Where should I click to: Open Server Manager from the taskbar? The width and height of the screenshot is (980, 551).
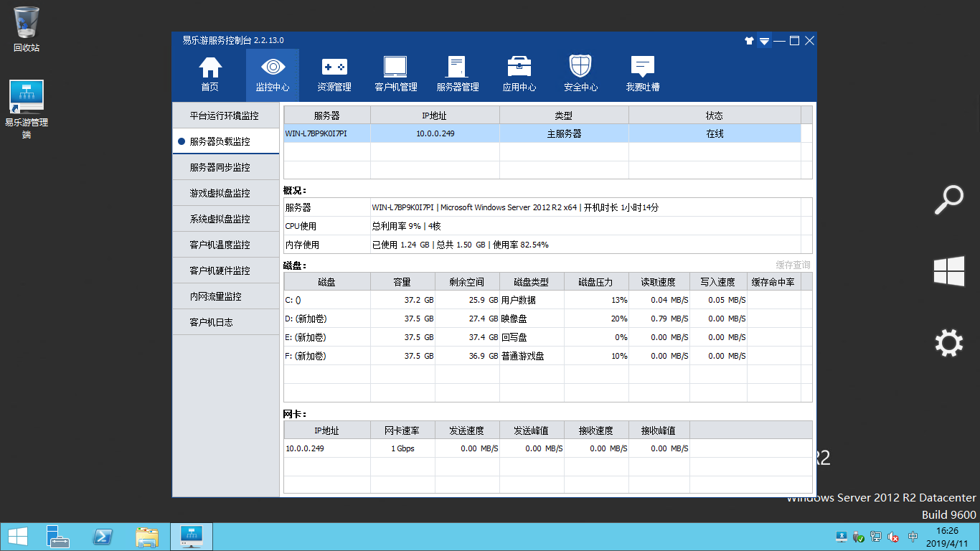pyautogui.click(x=58, y=537)
